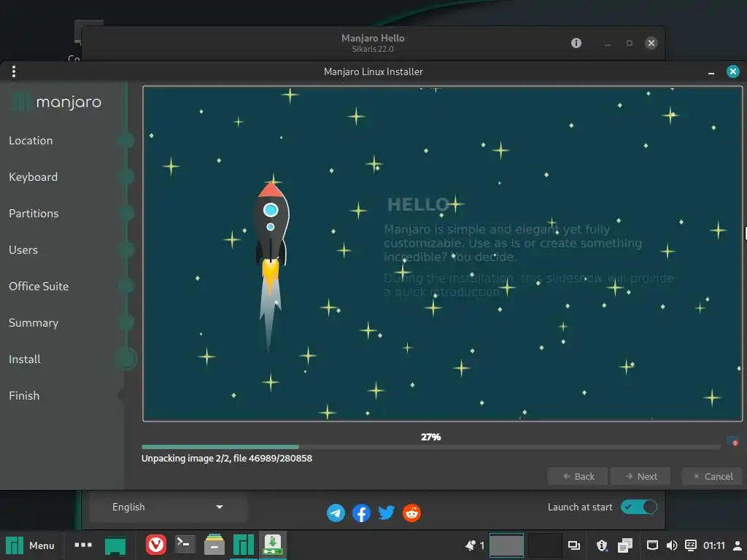This screenshot has width=747, height=560.
Task: Open the security shield tray icon
Action: click(x=602, y=545)
